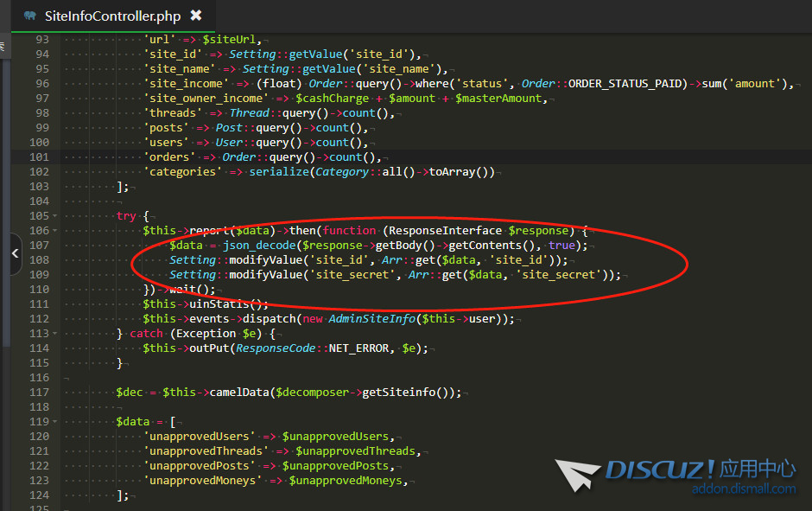The image size is (812, 511).
Task: Click line number 124 in the gutter
Action: (39, 495)
